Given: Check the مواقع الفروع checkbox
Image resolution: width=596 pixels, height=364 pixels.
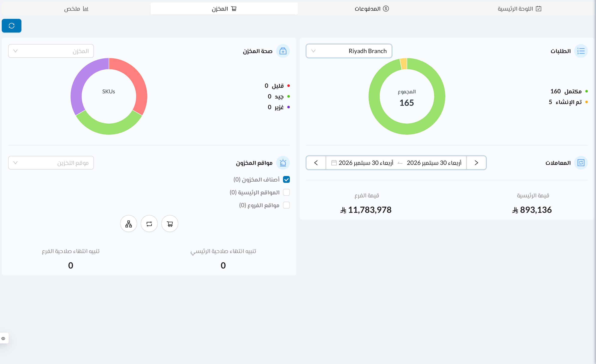Looking at the screenshot, I should click(286, 205).
